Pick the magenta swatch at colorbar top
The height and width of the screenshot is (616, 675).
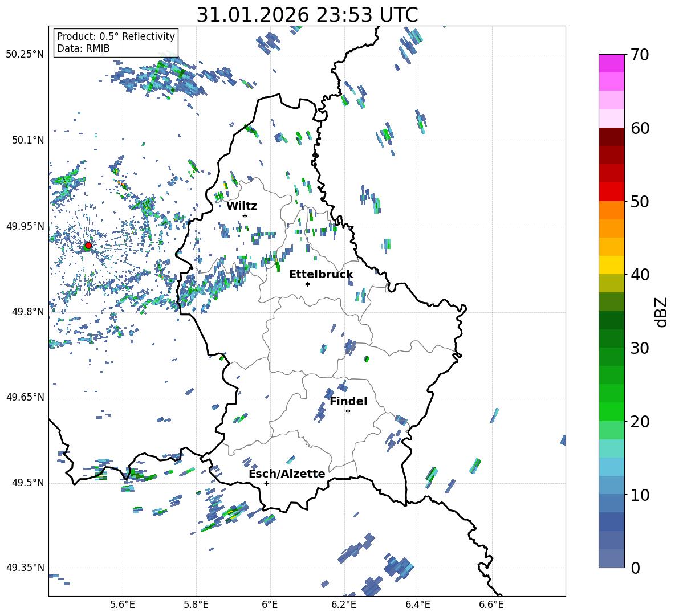[x=612, y=63]
